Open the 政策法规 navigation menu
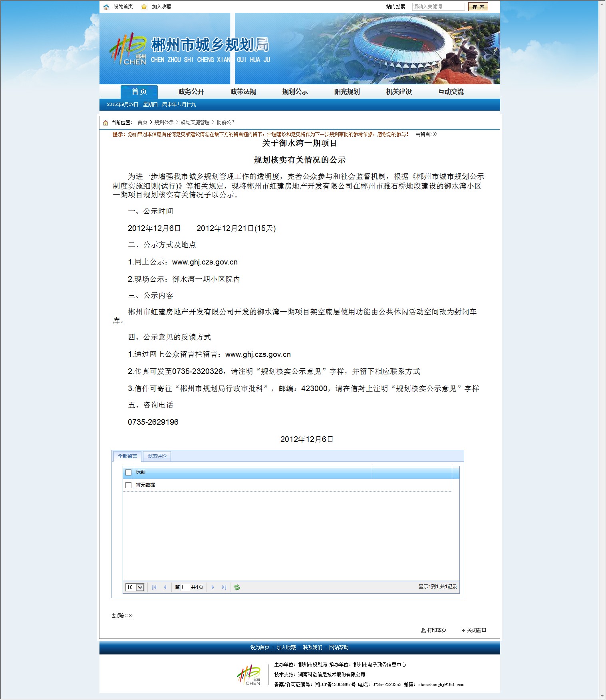 pos(243,92)
